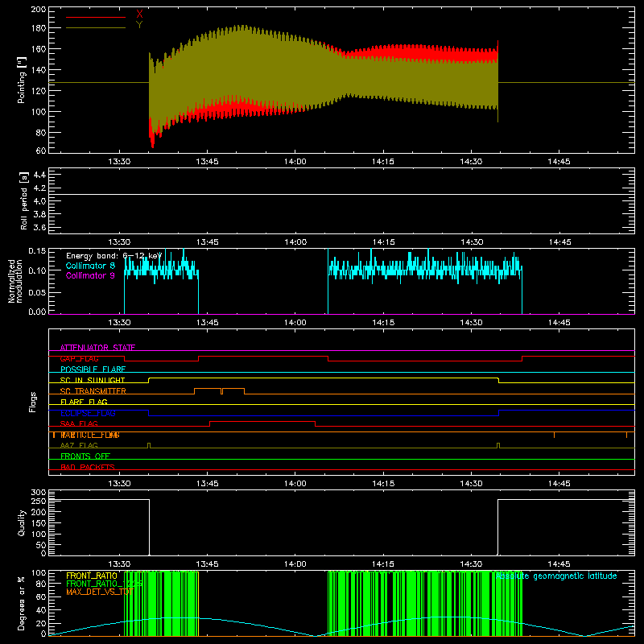Click the green FRONT_RATIO_ legend entry
Viewport: 644px width, 644px height.
pos(105,584)
